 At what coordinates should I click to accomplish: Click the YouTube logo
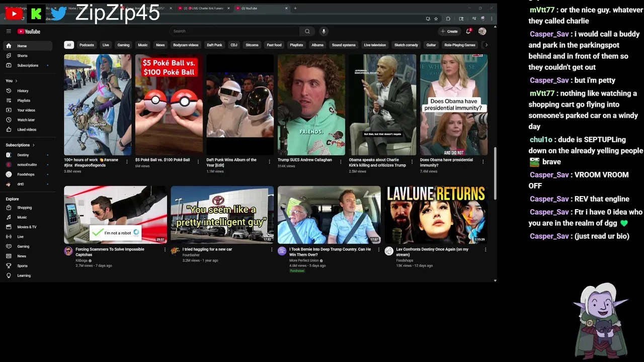point(29,31)
